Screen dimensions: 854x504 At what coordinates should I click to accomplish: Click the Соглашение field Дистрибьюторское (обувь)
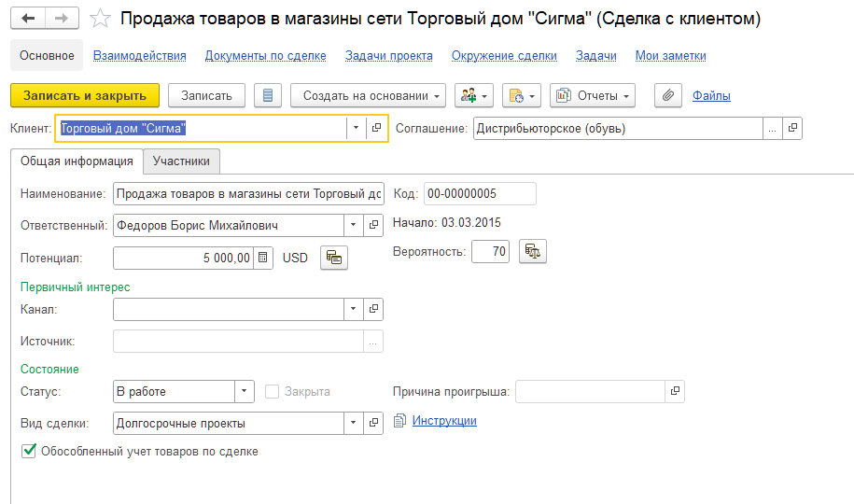(x=618, y=128)
